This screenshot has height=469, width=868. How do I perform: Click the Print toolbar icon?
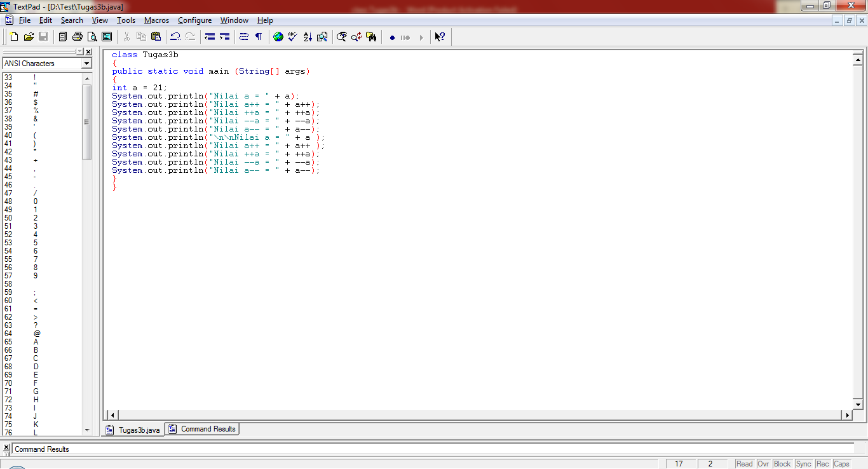[x=78, y=37]
